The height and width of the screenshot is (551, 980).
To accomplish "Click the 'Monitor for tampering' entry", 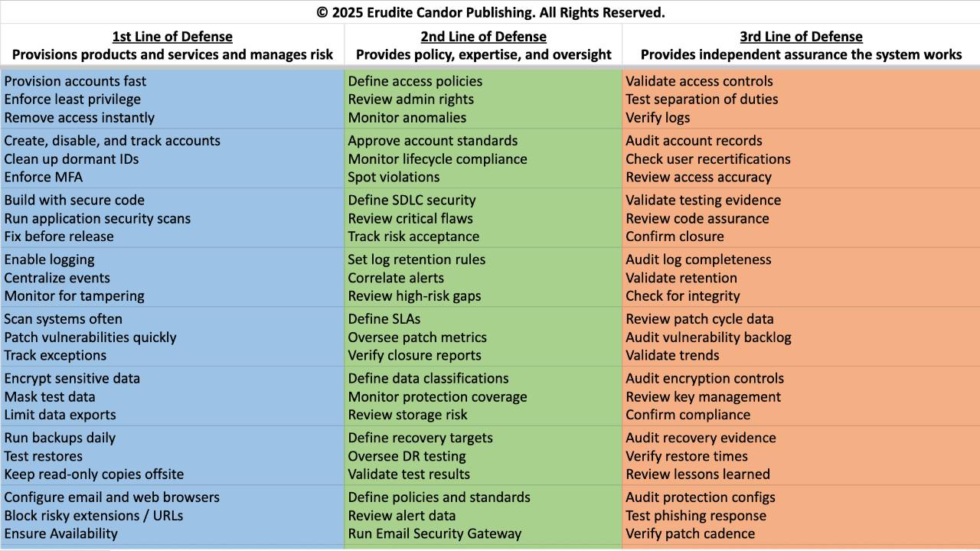I will point(74,296).
